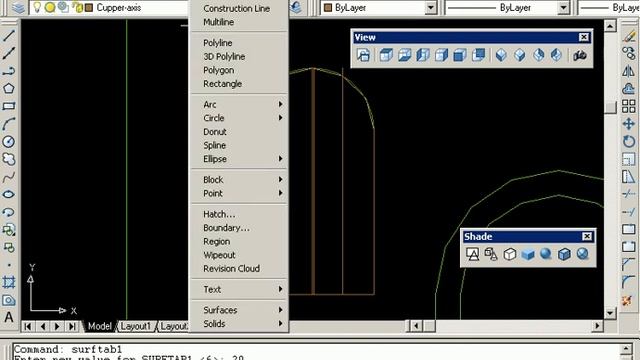The height and width of the screenshot is (360, 640).
Task: Select the Circle tool in the left toolbar
Action: point(9,142)
